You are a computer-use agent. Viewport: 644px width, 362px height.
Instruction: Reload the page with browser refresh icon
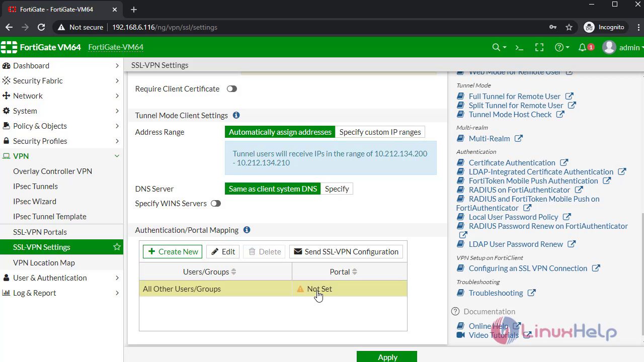[x=41, y=27]
